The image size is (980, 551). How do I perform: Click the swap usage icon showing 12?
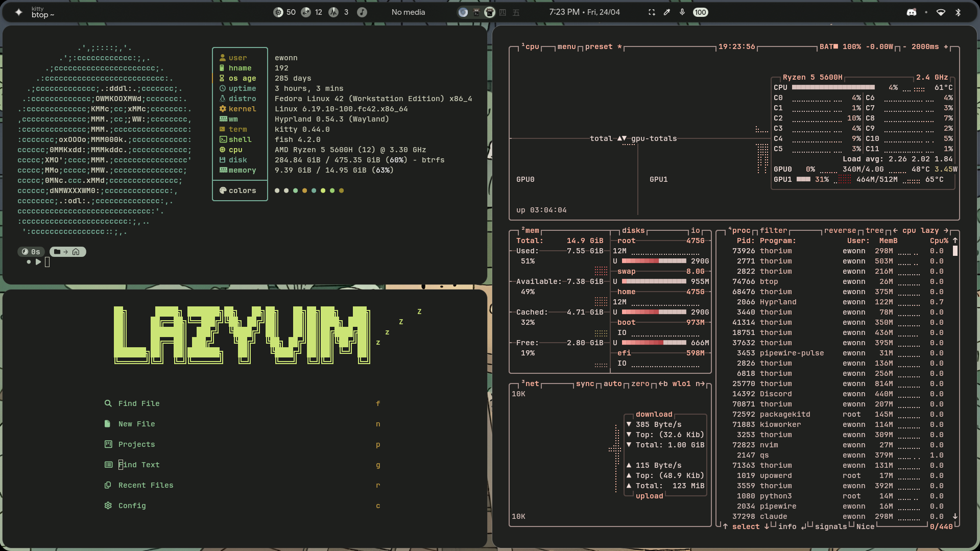(x=306, y=12)
